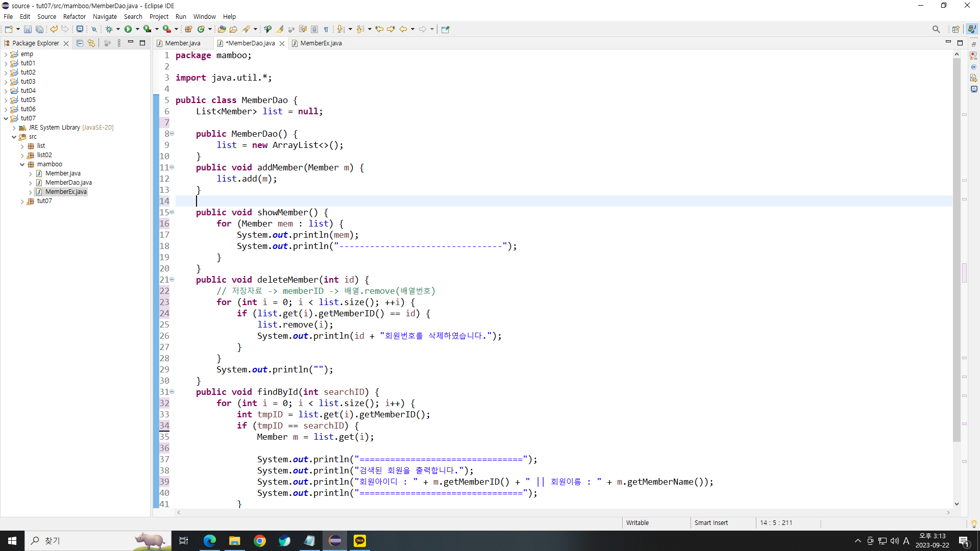The width and height of the screenshot is (980, 551).
Task: Collapse the mamboo package node
Action: 22,164
